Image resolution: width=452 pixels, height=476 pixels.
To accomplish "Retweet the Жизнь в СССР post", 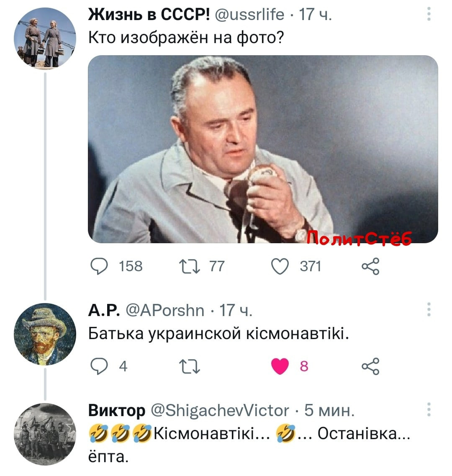I will 190,266.
